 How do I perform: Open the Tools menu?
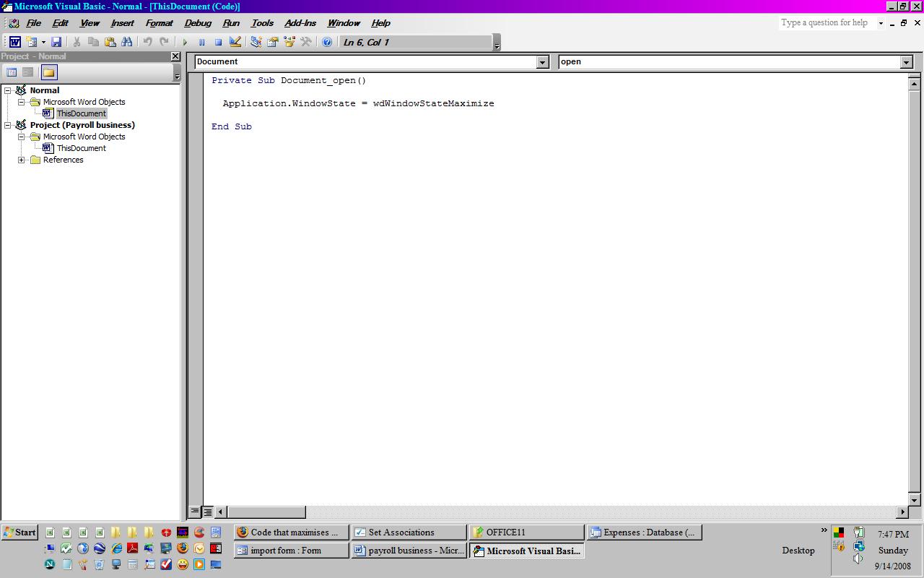coord(262,23)
